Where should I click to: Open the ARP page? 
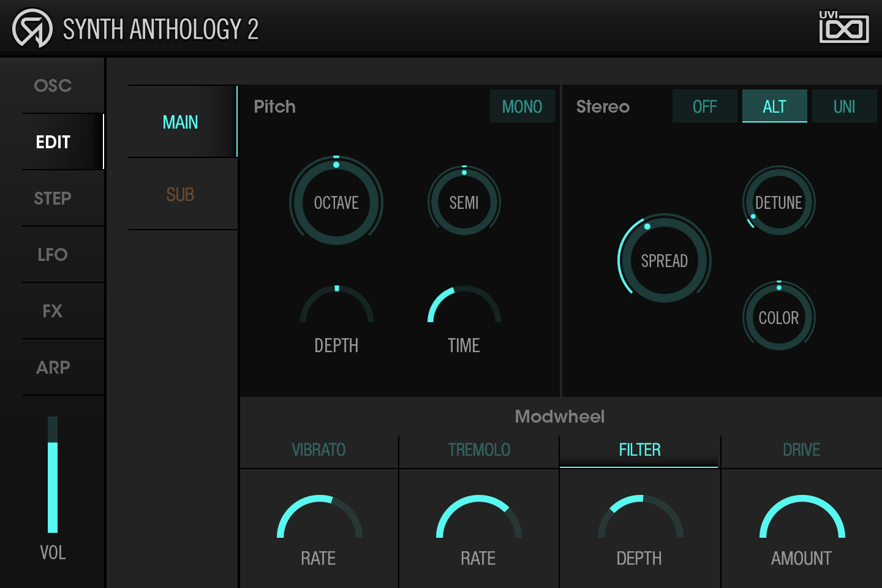[x=53, y=367]
